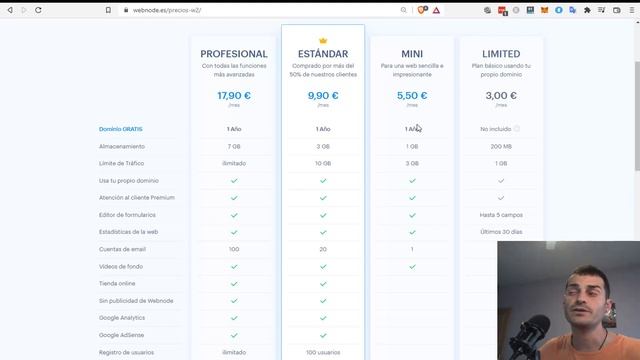This screenshot has width=640, height=360.
Task: Click the 7 GB storage value
Action: click(234, 146)
